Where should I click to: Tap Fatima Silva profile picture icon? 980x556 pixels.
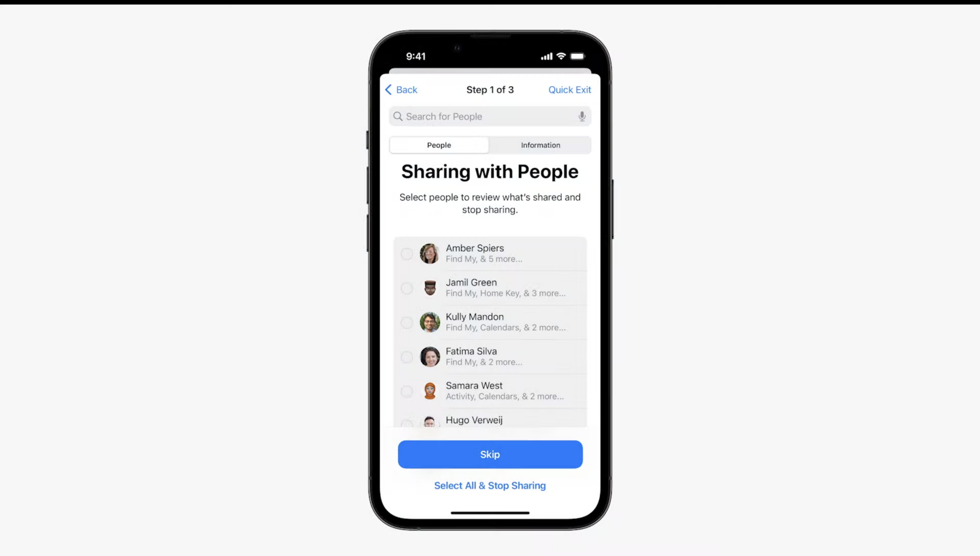[429, 356]
